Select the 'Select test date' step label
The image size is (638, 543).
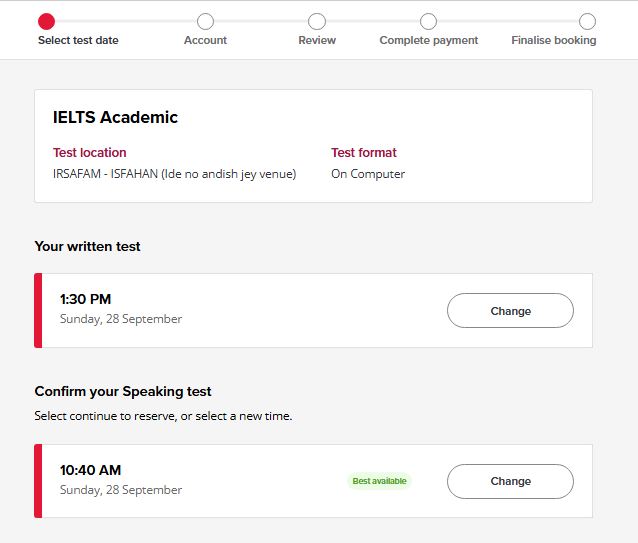(78, 41)
